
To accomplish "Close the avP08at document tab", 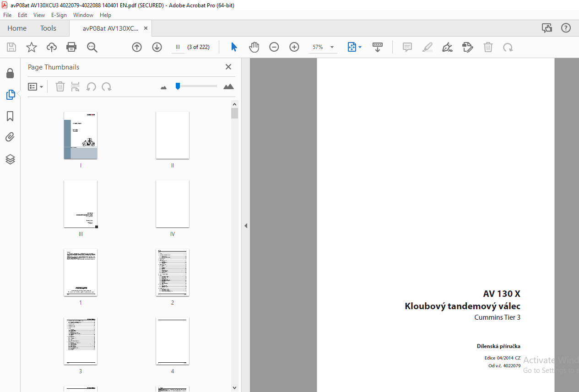I will (146, 28).
